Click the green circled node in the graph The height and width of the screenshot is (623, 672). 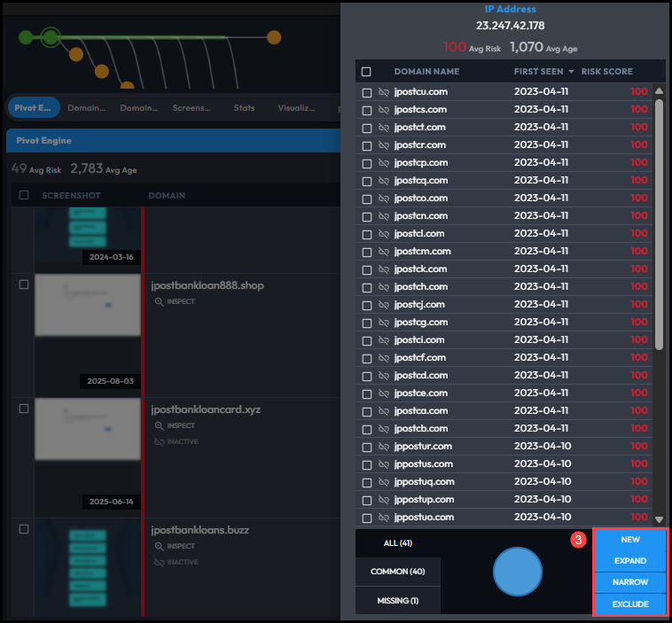point(51,37)
